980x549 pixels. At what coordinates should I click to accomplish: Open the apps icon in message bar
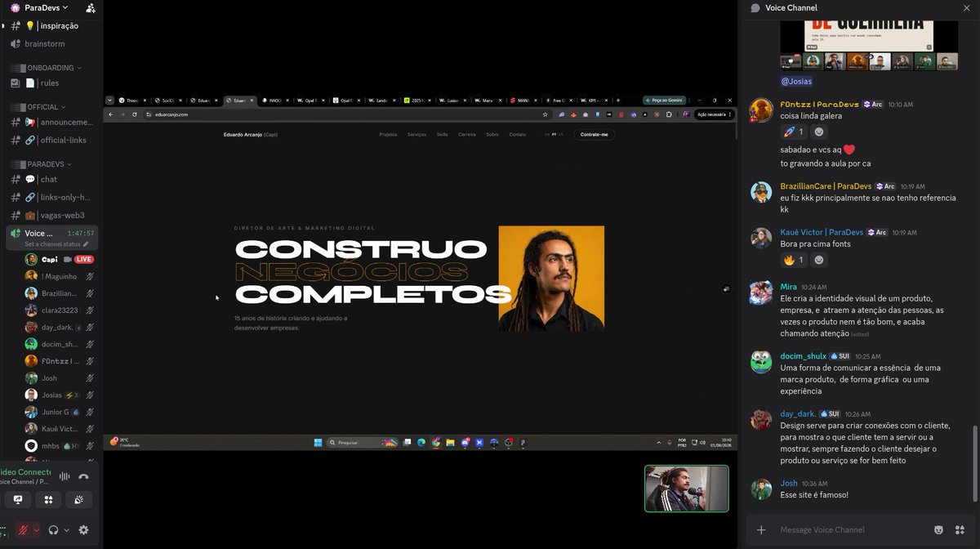960,530
